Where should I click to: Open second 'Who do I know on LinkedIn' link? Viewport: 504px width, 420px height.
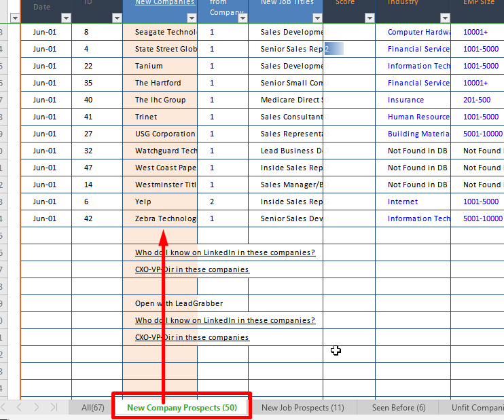tap(225, 320)
